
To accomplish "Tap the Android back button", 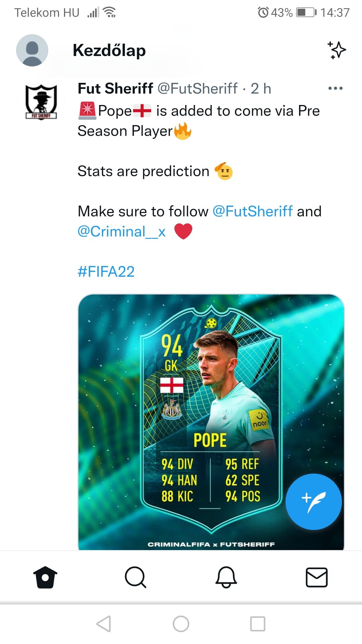I will coord(104,624).
